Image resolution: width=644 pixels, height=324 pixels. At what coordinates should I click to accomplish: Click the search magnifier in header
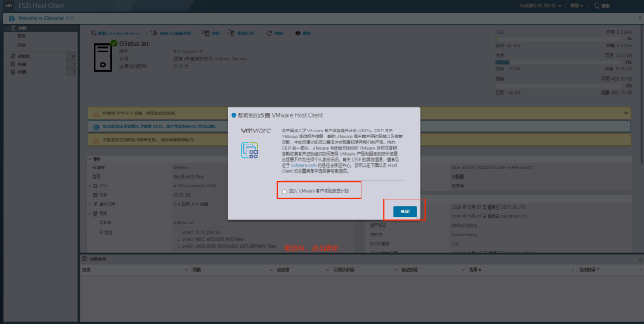click(x=597, y=6)
